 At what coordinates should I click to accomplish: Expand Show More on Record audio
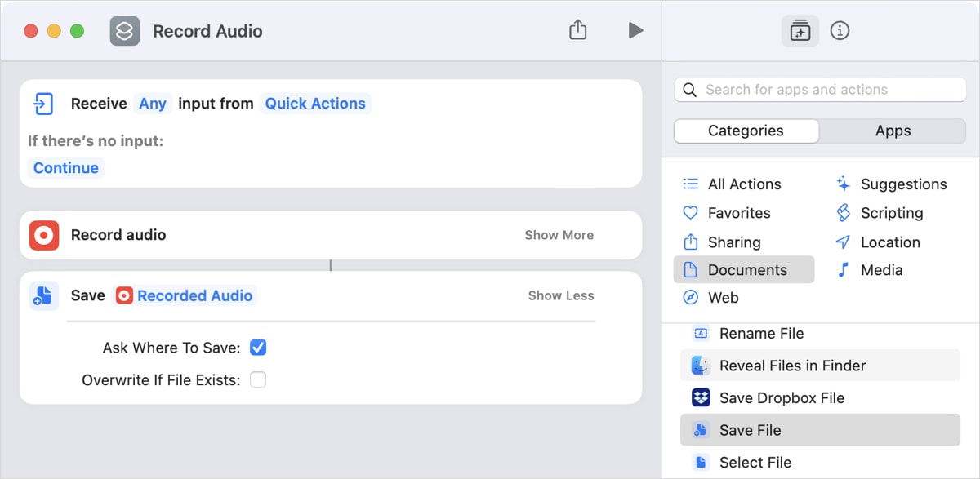(559, 234)
